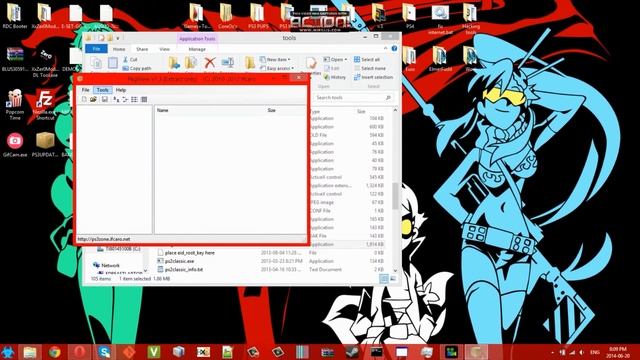Click History in the ribbon
The height and width of the screenshot is (360, 640).
pos(335,77)
